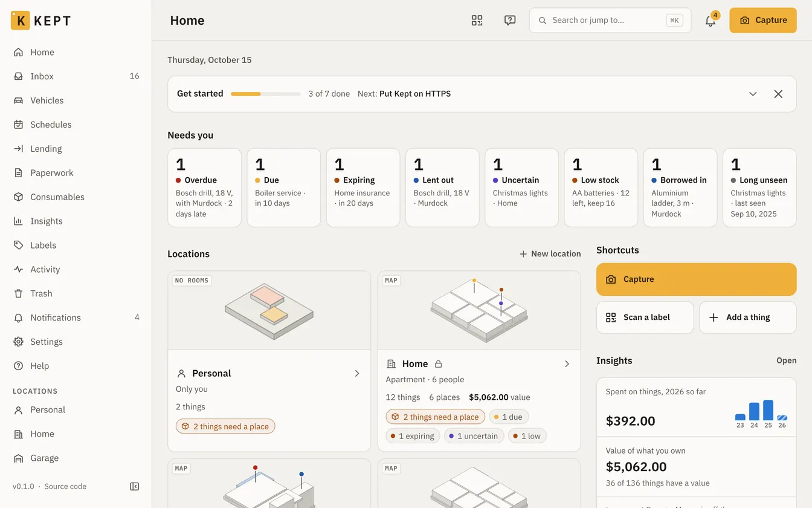This screenshot has width=812, height=508.
Task: Click the 1 uncertain chip on Home
Action: 474,436
